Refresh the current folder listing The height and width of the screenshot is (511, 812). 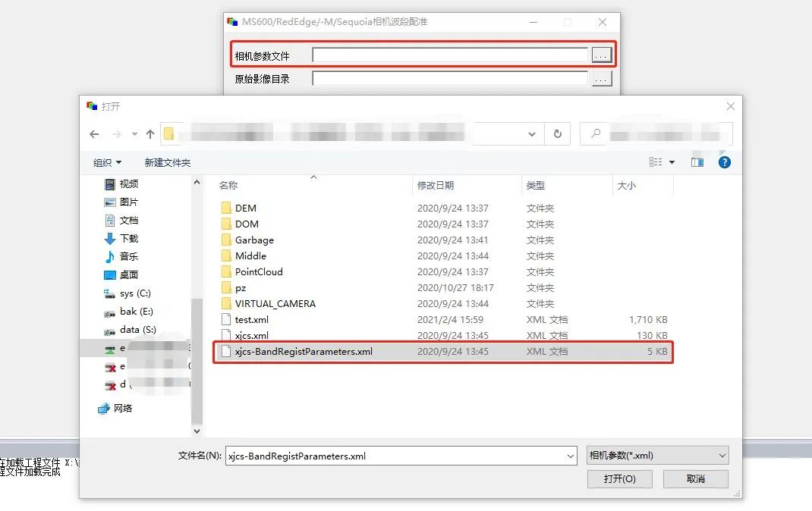pos(557,133)
